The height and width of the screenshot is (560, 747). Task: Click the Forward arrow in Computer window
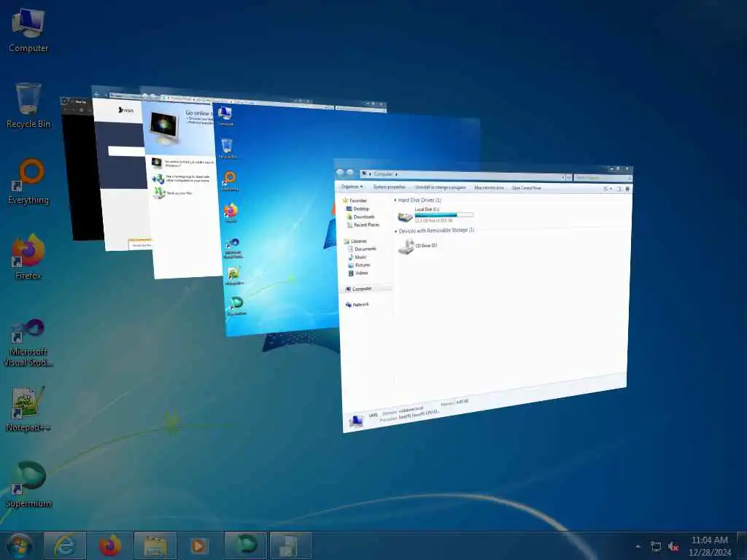[350, 174]
